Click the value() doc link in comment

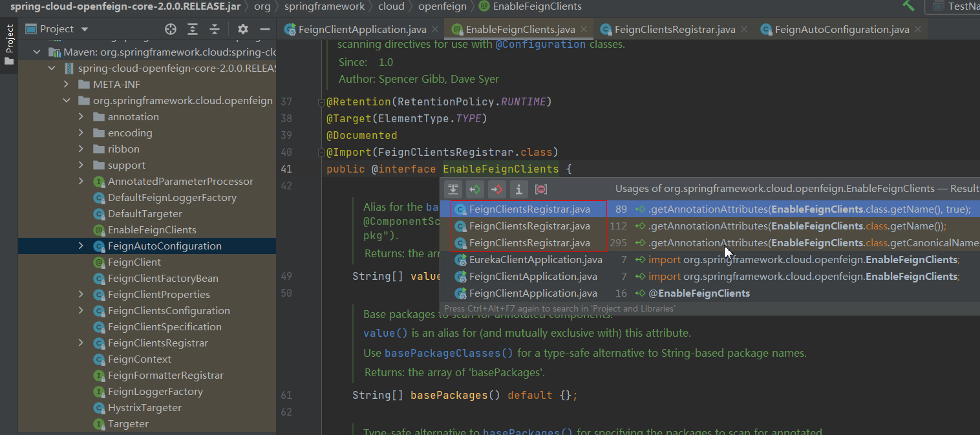385,334
